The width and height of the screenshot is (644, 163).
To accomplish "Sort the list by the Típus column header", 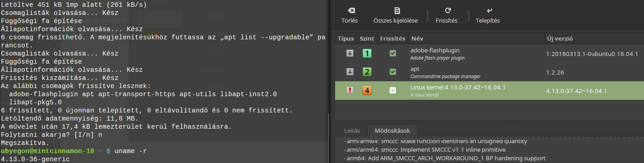I will click(346, 39).
